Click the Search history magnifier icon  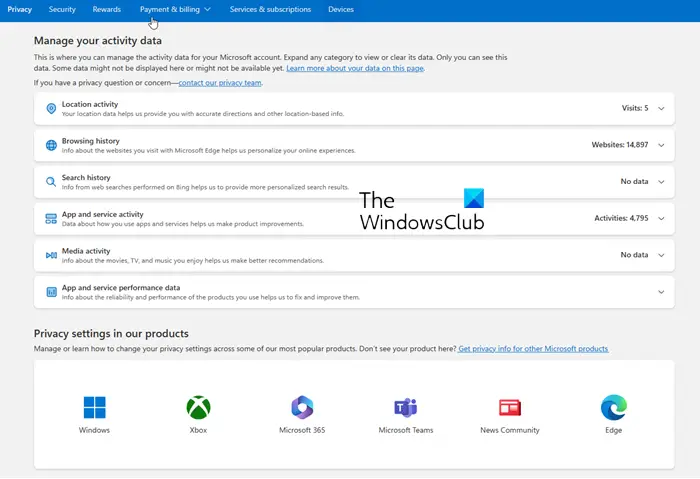pyautogui.click(x=51, y=182)
